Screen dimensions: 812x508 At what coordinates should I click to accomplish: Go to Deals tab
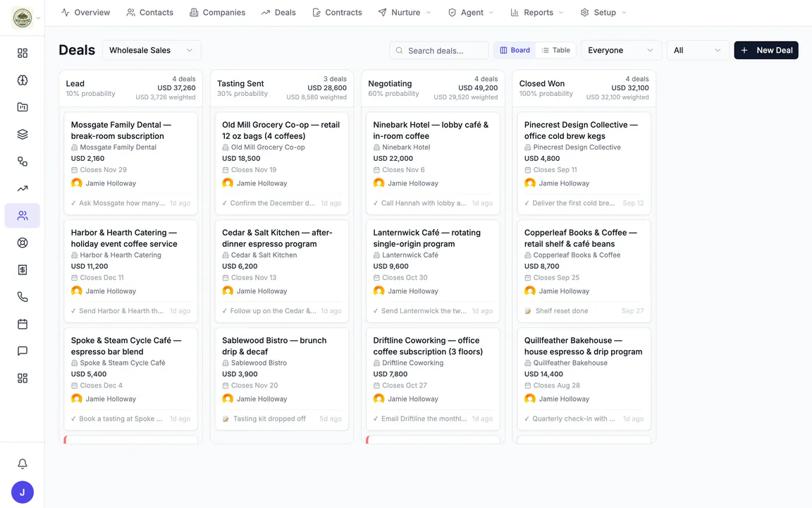[x=278, y=13]
